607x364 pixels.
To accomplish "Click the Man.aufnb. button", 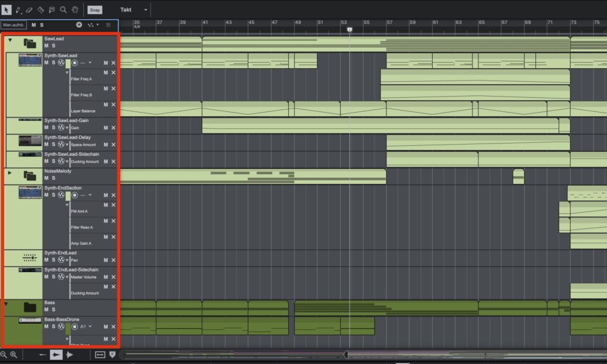I will tap(14, 25).
